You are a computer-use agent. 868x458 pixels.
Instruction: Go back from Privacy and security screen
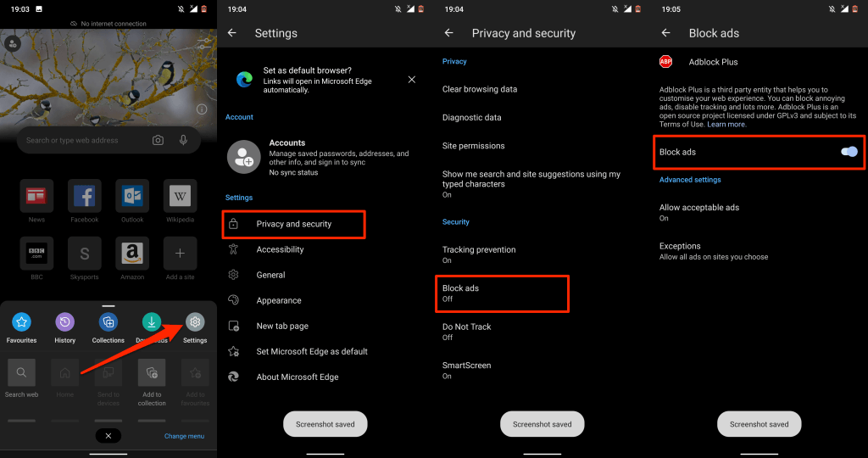pyautogui.click(x=449, y=33)
